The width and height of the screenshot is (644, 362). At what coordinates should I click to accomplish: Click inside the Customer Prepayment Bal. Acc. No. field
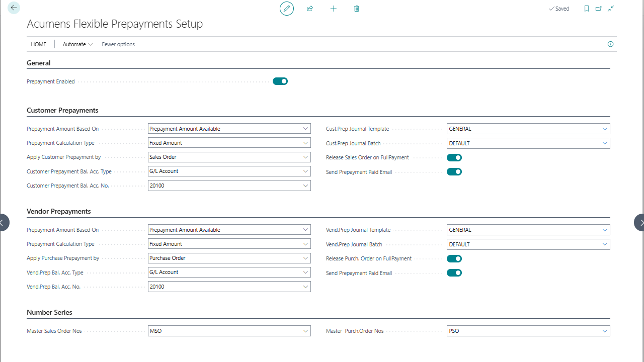pos(226,185)
